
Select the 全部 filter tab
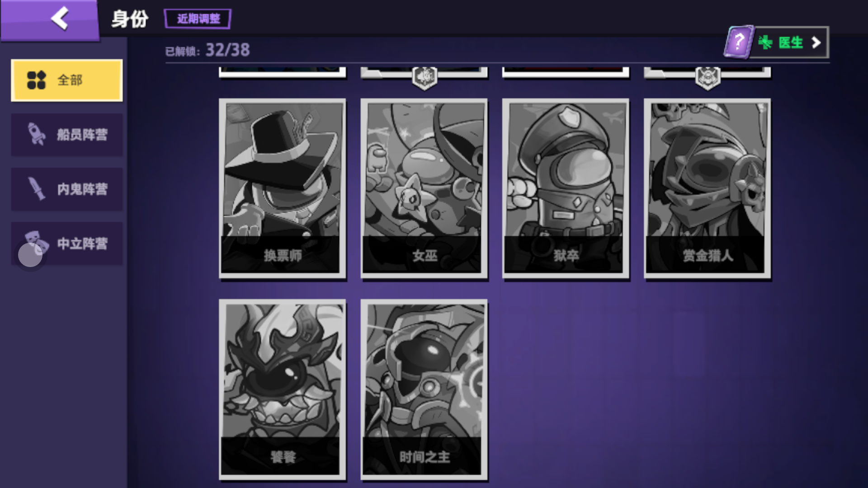coord(67,80)
